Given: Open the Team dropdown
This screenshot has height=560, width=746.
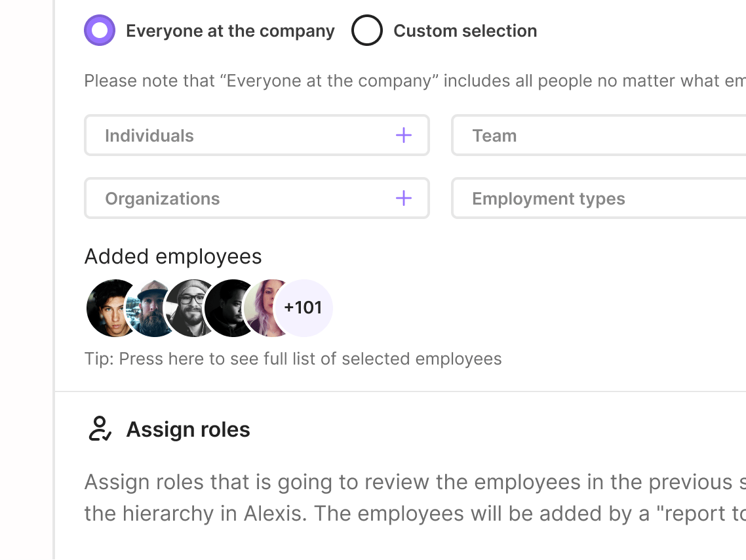Looking at the screenshot, I should click(598, 136).
